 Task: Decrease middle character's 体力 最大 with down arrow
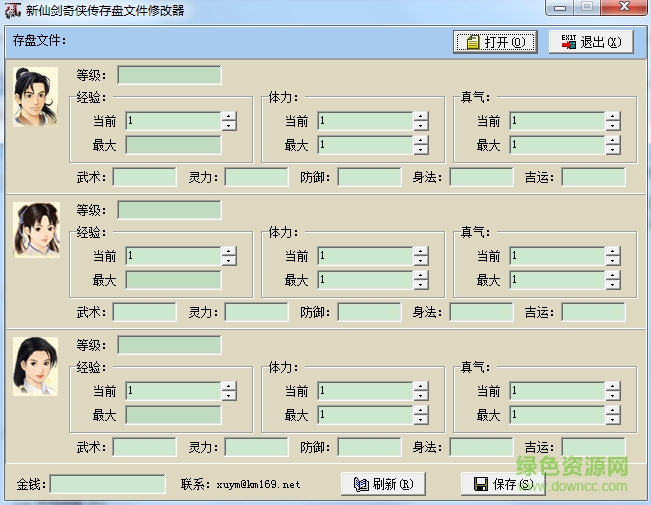tap(421, 285)
